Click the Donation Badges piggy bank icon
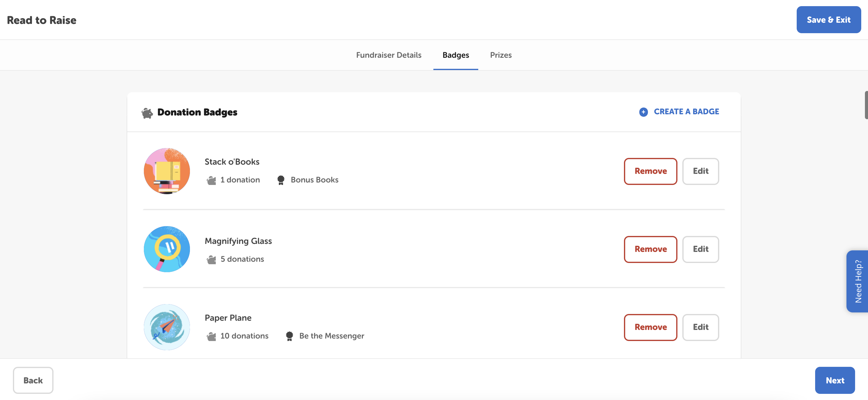868x400 pixels. (147, 113)
